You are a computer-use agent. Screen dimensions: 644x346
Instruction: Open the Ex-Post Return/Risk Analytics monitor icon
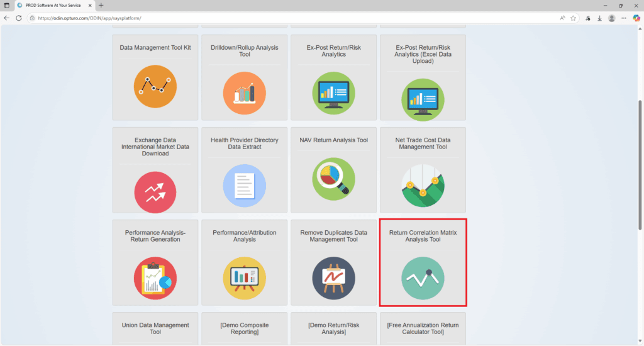pyautogui.click(x=333, y=93)
